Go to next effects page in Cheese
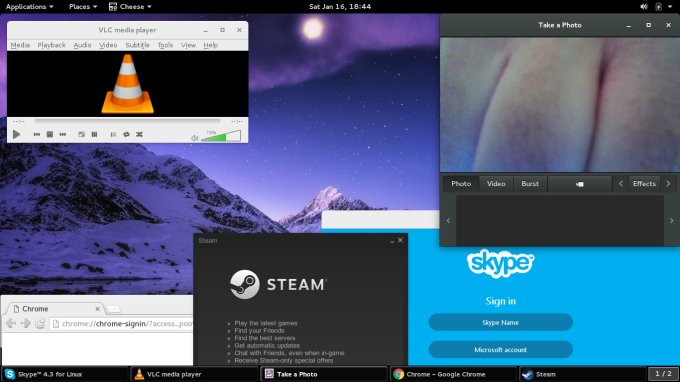This screenshot has height=382, width=680. [x=668, y=184]
